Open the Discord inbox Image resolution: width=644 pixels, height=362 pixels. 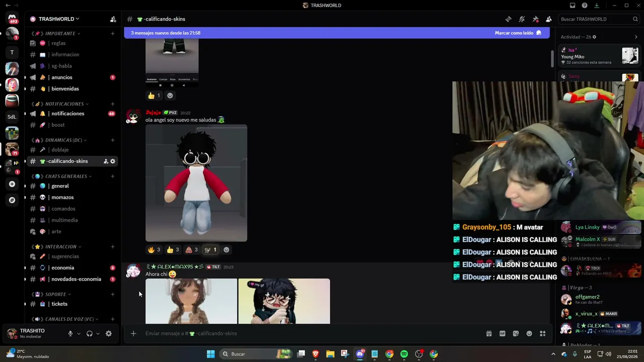(x=573, y=6)
